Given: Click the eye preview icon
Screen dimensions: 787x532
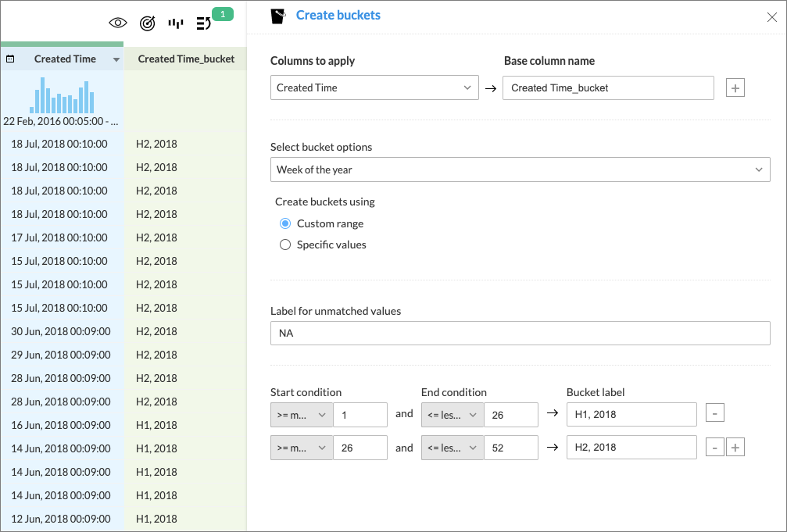Looking at the screenshot, I should click(117, 23).
